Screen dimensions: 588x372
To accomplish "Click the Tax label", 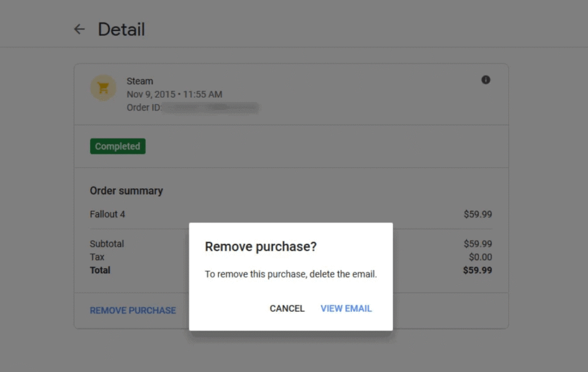I will pyautogui.click(x=97, y=257).
